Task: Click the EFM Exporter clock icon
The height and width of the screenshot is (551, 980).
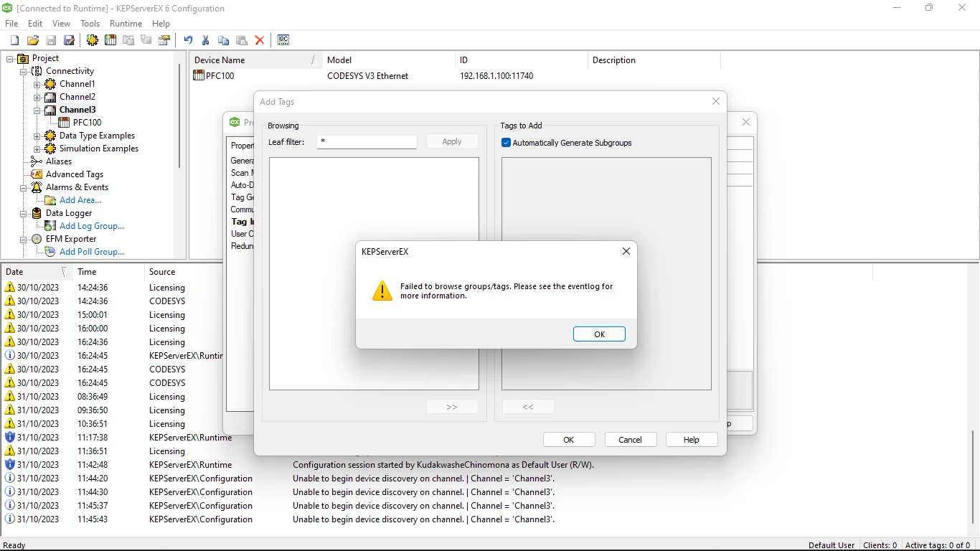Action: tap(37, 239)
